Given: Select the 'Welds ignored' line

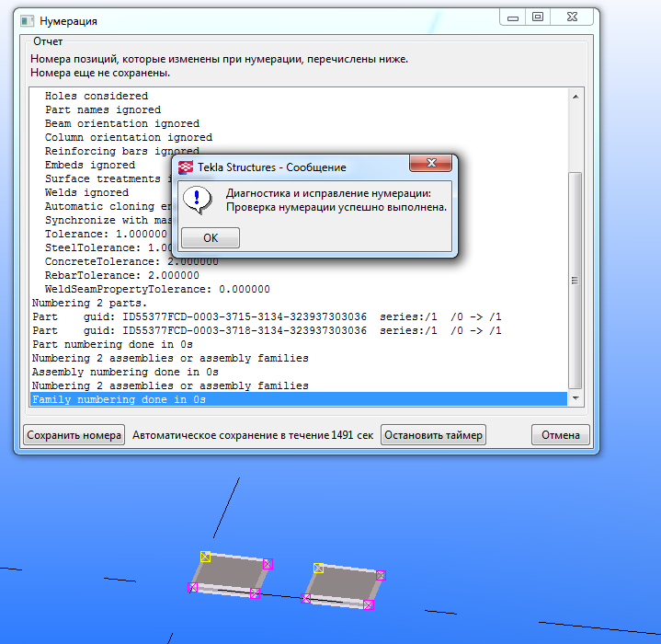Looking at the screenshot, I should point(86,192).
